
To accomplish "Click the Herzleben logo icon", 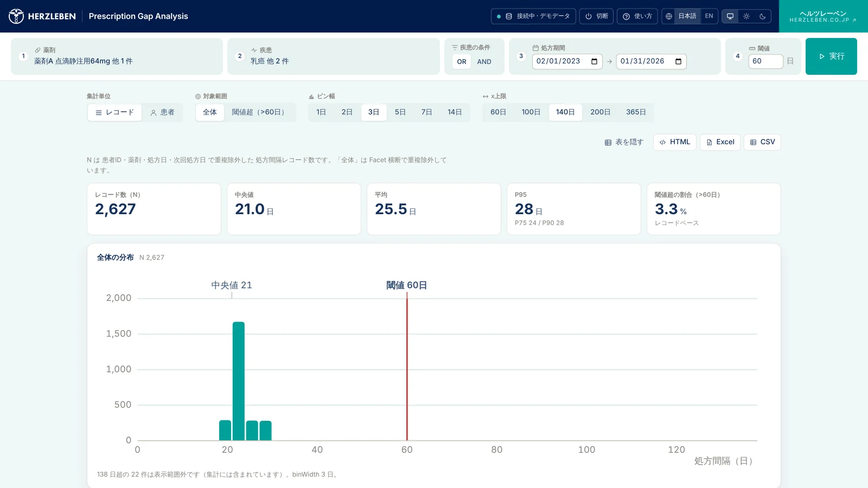I will click(x=16, y=16).
